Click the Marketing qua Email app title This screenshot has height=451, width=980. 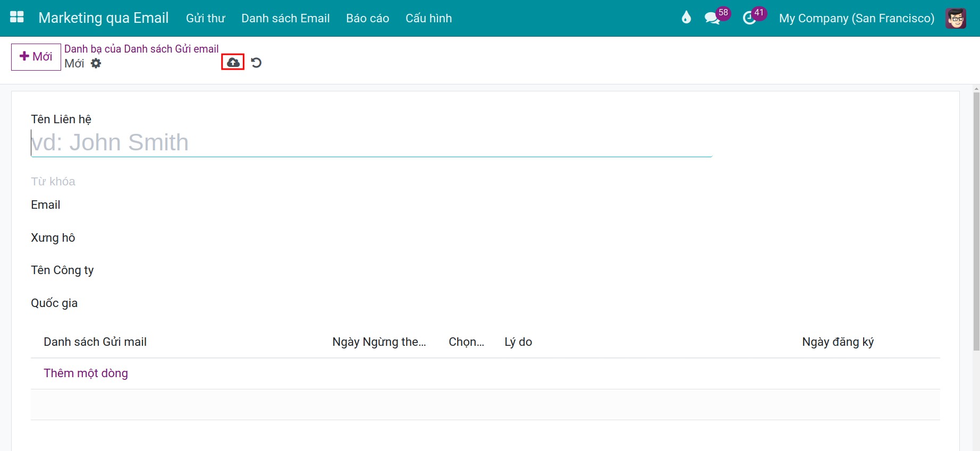tap(104, 18)
